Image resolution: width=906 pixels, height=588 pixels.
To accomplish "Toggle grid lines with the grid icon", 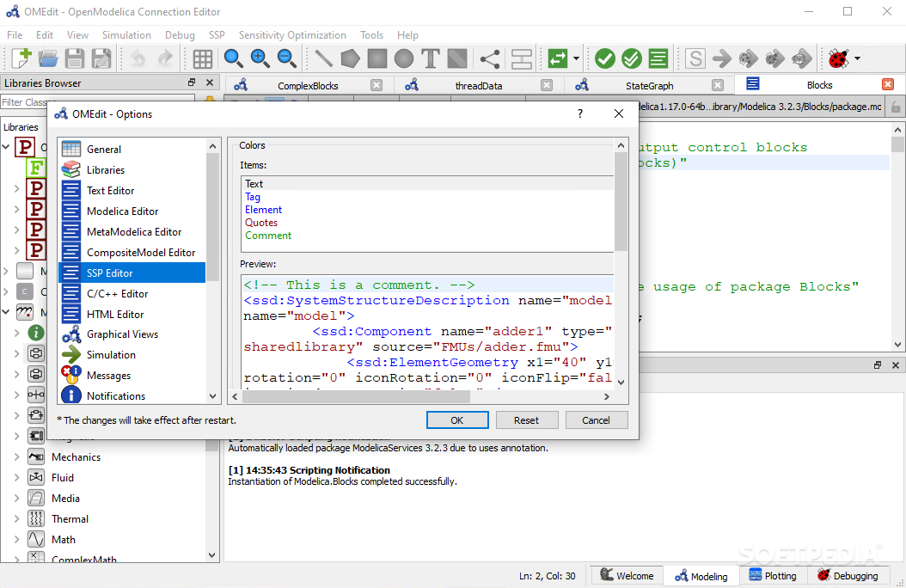I will tap(202, 58).
